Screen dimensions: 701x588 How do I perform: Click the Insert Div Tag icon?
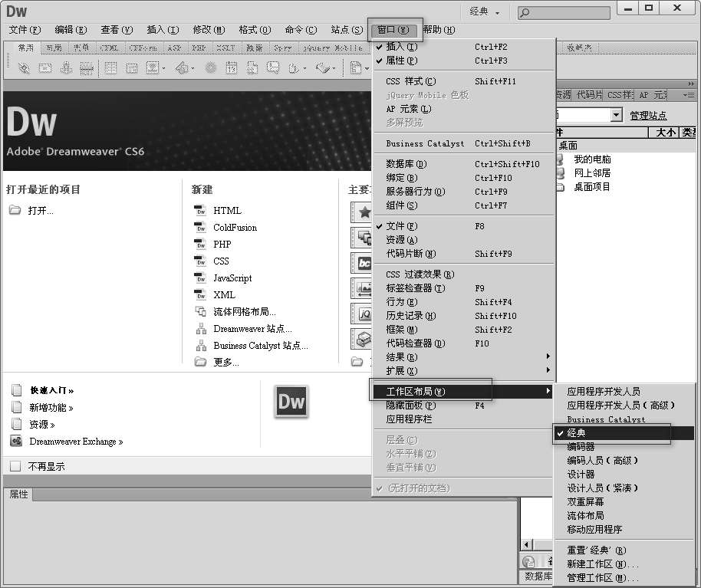[132, 68]
